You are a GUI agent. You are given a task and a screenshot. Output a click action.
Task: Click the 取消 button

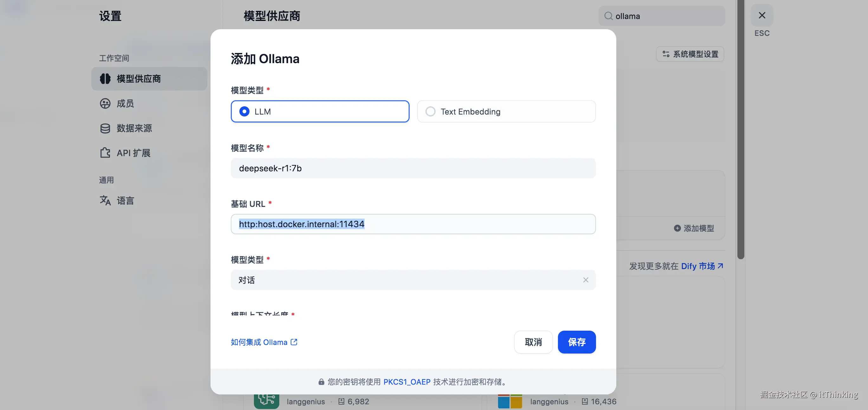tap(533, 342)
